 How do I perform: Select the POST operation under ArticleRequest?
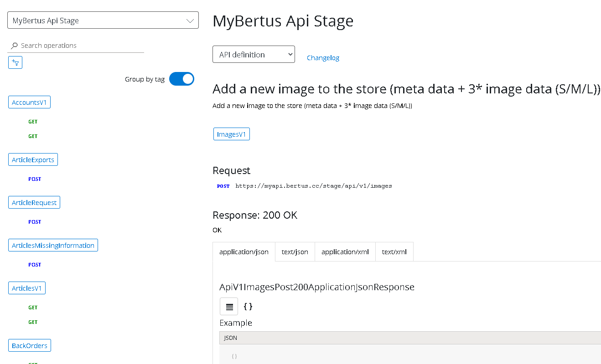(x=35, y=222)
